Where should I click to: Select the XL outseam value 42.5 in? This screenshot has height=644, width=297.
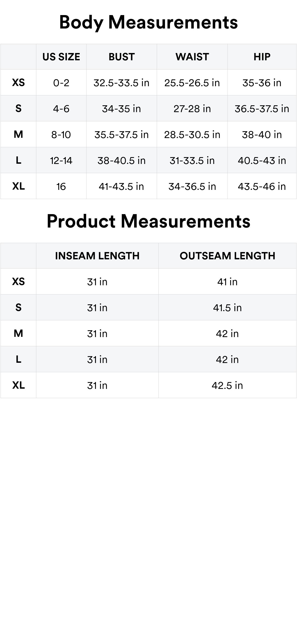pos(227,386)
